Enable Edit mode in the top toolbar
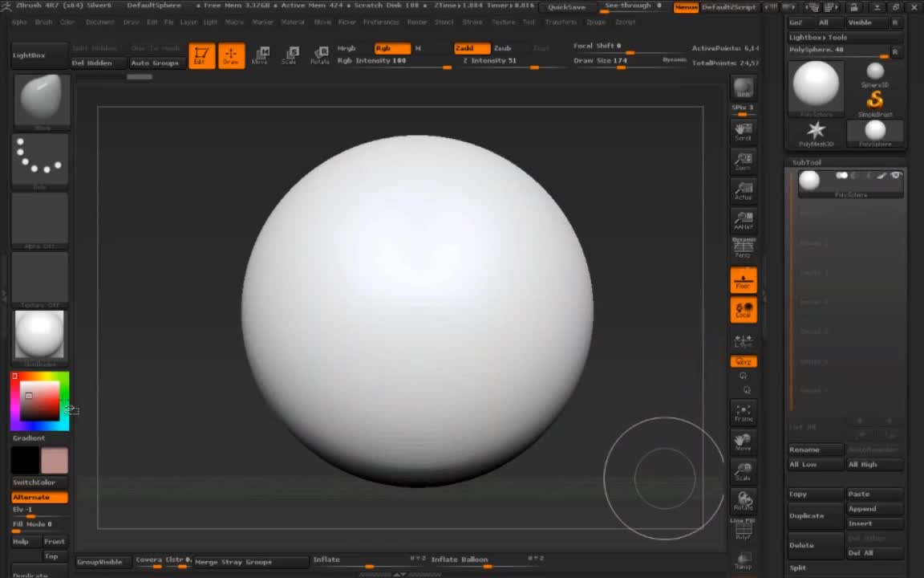 click(201, 55)
